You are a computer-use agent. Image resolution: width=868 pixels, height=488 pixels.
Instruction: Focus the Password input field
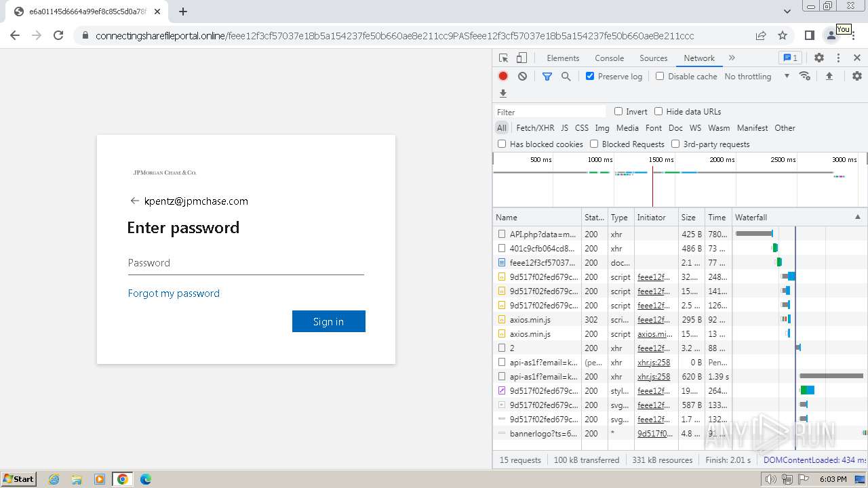coord(246,263)
